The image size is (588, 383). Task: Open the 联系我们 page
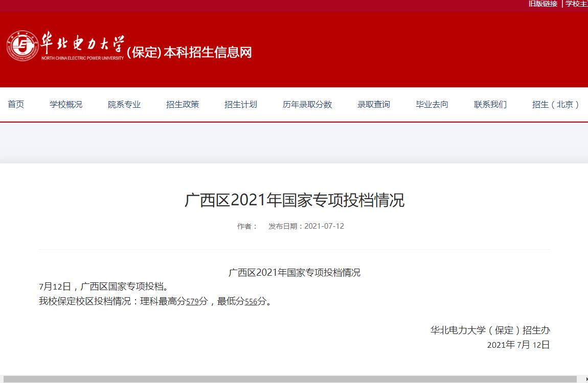[490, 104]
